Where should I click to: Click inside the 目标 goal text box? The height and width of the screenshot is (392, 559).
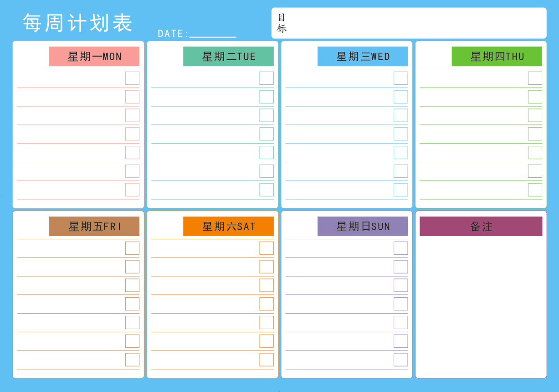(410, 23)
